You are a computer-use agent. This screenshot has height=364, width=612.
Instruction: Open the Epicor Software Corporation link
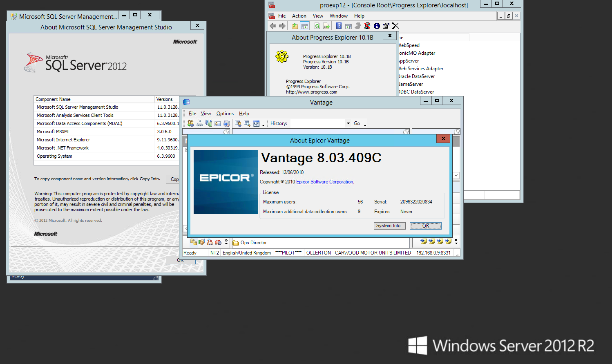coord(324,182)
